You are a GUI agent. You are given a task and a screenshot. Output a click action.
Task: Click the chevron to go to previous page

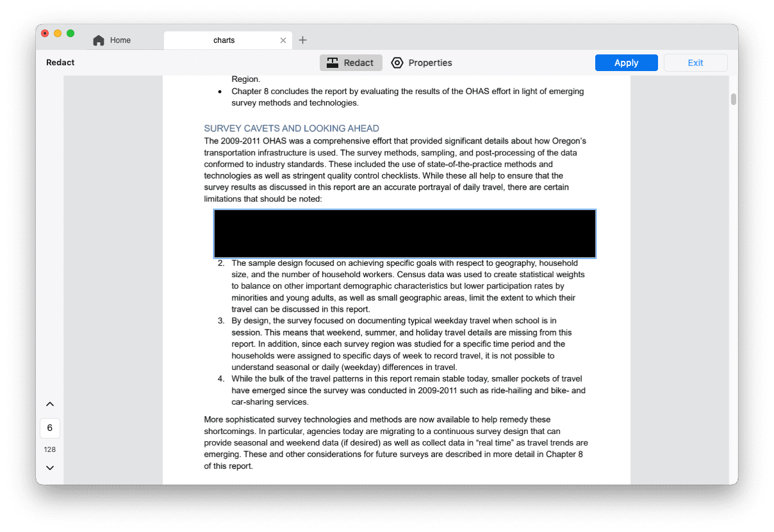(49, 404)
